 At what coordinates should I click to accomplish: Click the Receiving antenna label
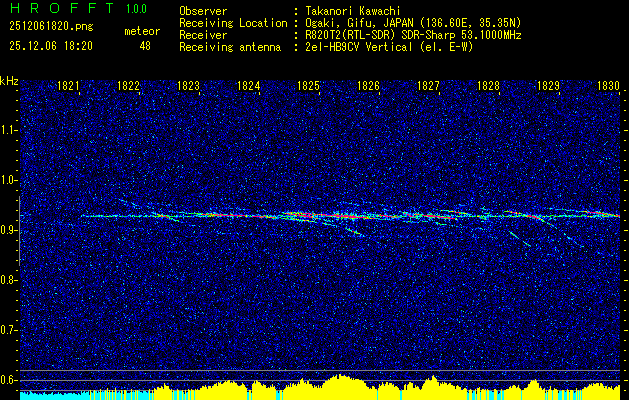(x=230, y=47)
